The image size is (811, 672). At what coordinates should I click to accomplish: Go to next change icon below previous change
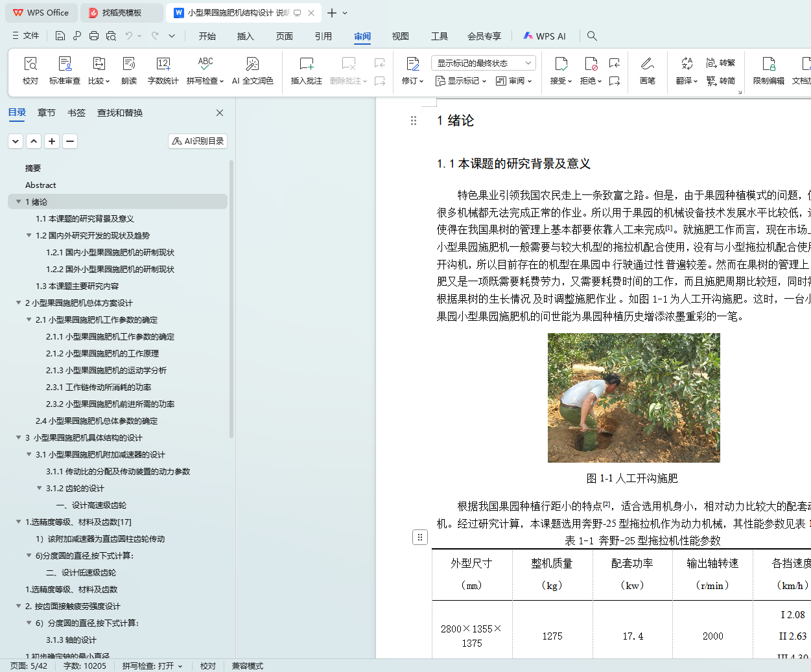(615, 81)
